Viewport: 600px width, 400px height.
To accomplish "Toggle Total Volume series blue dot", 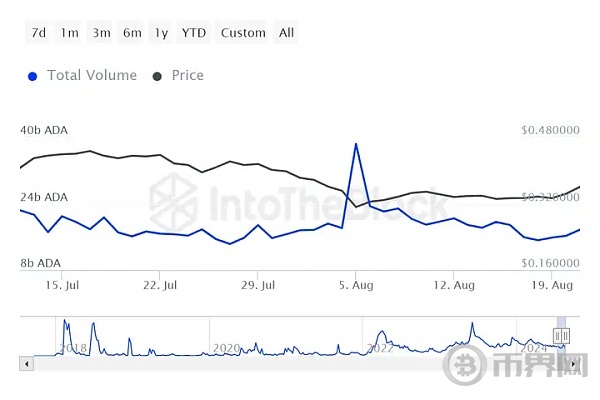I will [x=35, y=76].
